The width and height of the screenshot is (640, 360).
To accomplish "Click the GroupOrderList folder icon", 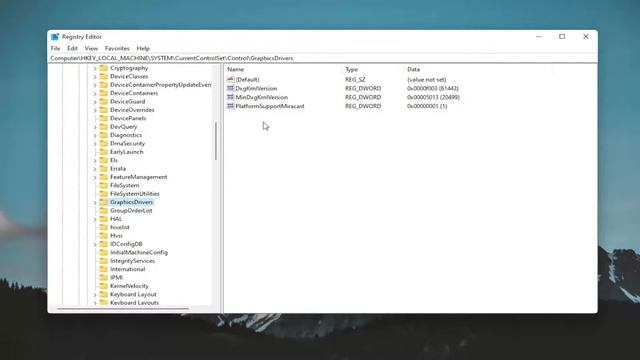I will point(104,210).
